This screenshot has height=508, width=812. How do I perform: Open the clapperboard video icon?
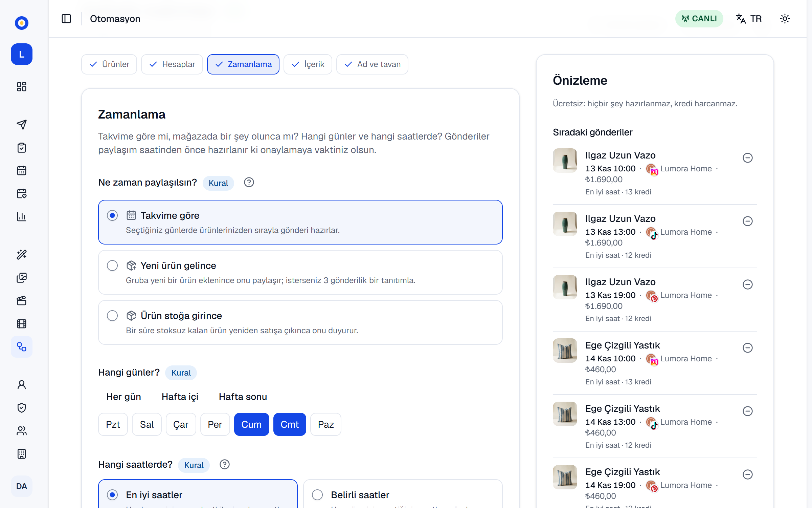tap(22, 301)
